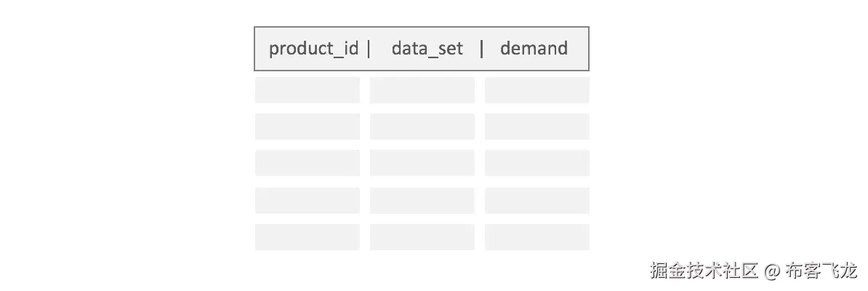Select last row product_id cell
Viewport: 868px width, 291px height.
click(307, 237)
